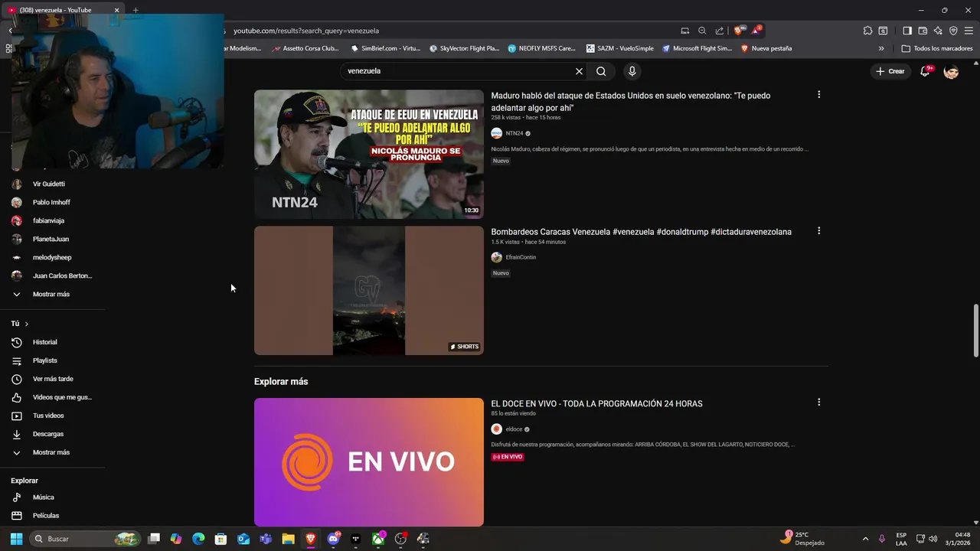Open the Microsoft Flight Sim bookmark
980x551 pixels.
coord(697,48)
